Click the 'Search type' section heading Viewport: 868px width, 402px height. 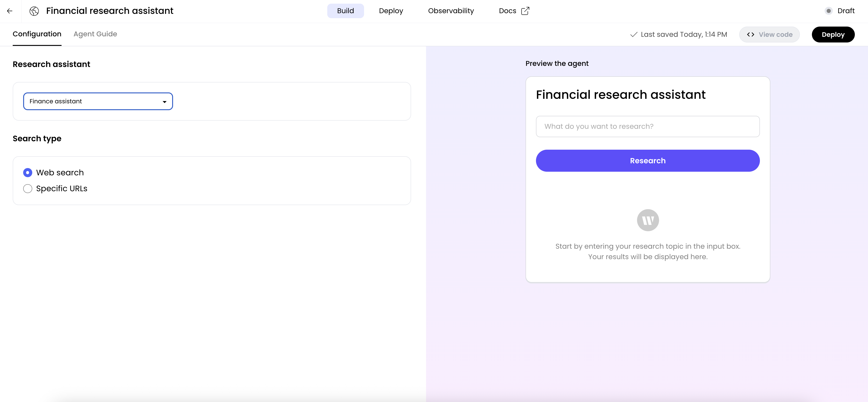point(37,139)
